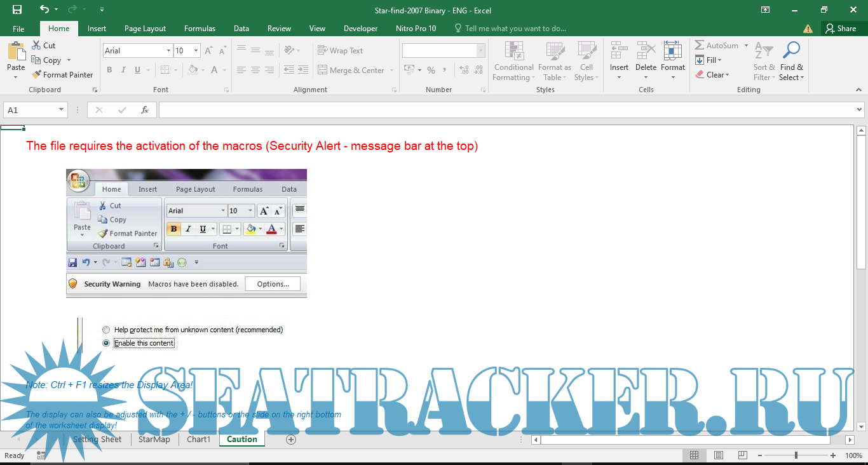868x465 pixels.
Task: Open the number format dropdown
Action: (480, 51)
